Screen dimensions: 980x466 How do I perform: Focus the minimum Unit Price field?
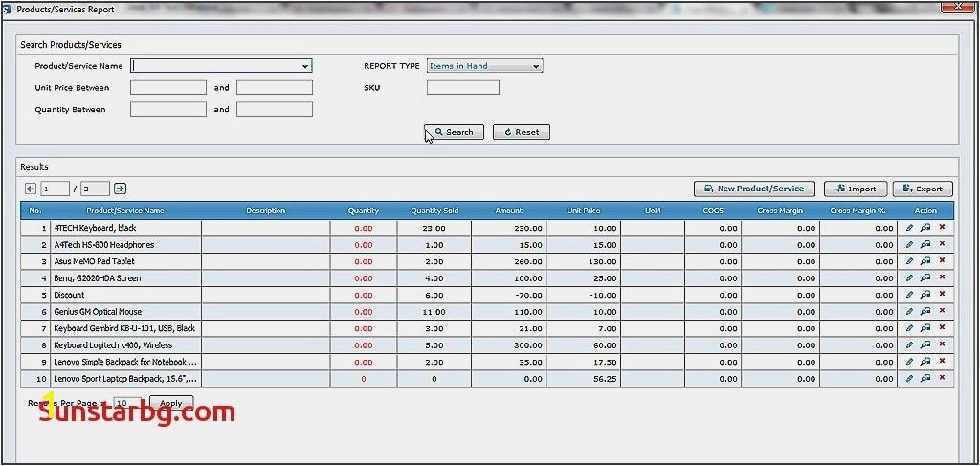tap(168, 87)
